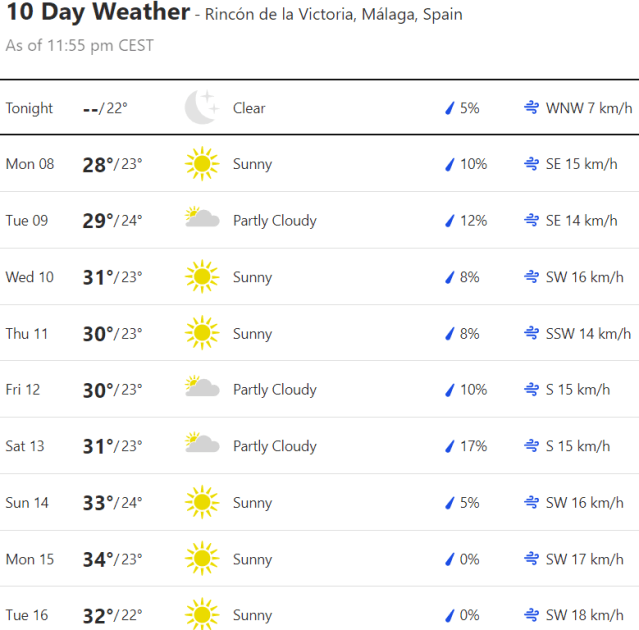Click the raindrop icon for Sat 13
Image resolution: width=639 pixels, height=630 pixels.
(x=450, y=446)
